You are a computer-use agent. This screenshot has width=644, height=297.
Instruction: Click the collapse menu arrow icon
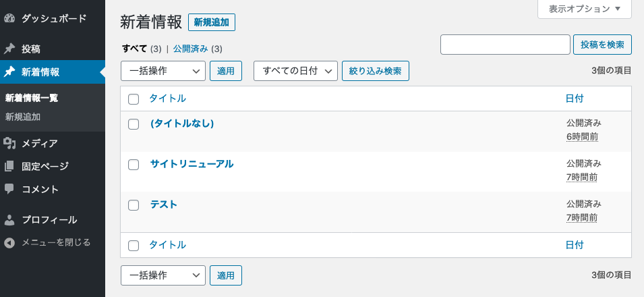(x=9, y=243)
